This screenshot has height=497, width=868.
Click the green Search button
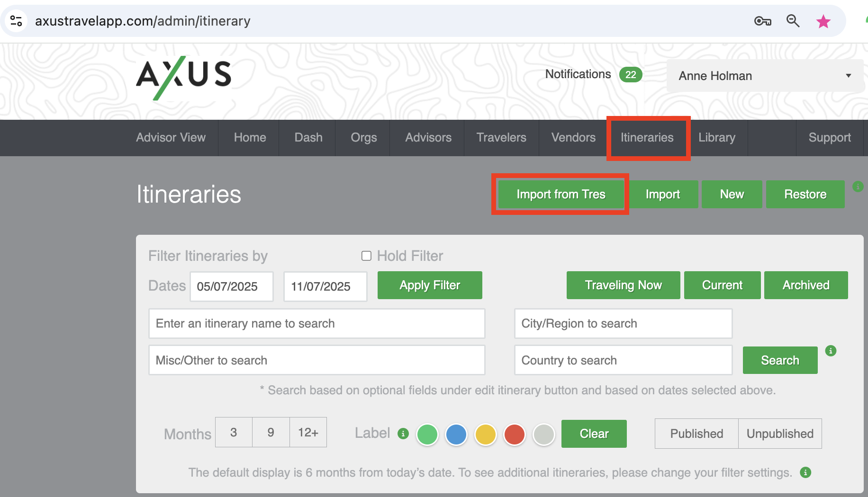(x=780, y=361)
